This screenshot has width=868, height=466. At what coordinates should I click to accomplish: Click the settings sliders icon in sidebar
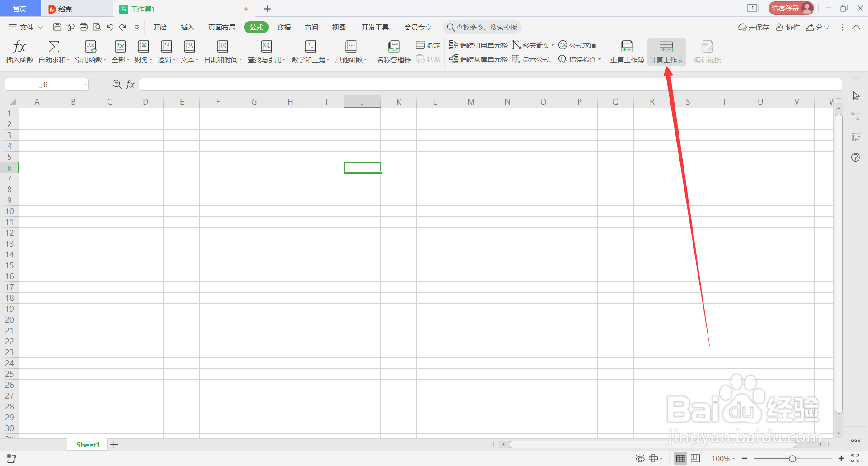coord(855,116)
